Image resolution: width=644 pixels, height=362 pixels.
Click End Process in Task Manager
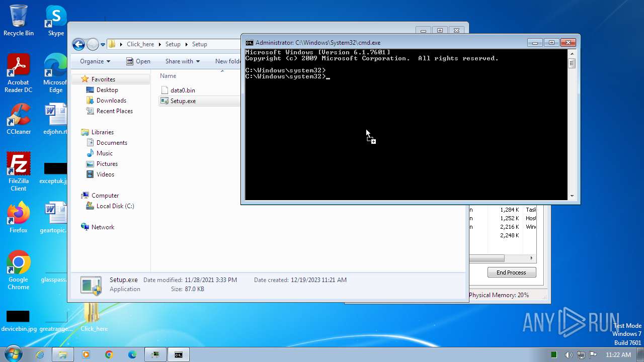[511, 273]
